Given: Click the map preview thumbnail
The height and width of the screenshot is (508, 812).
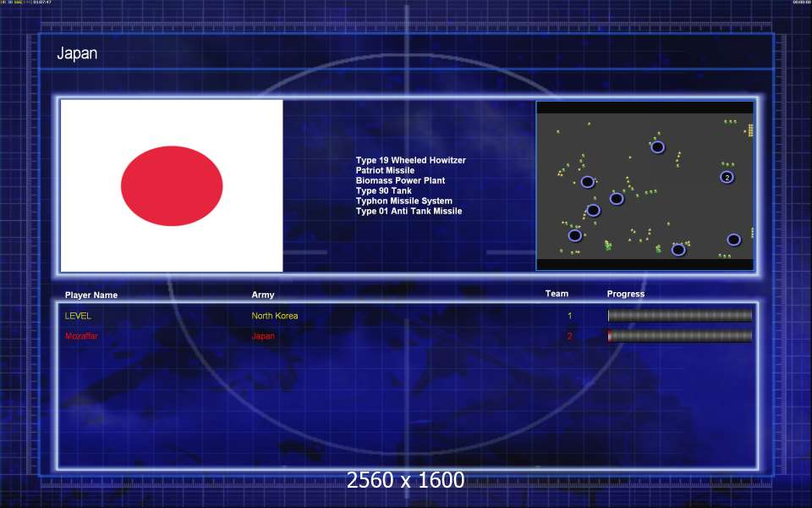Looking at the screenshot, I should point(645,185).
